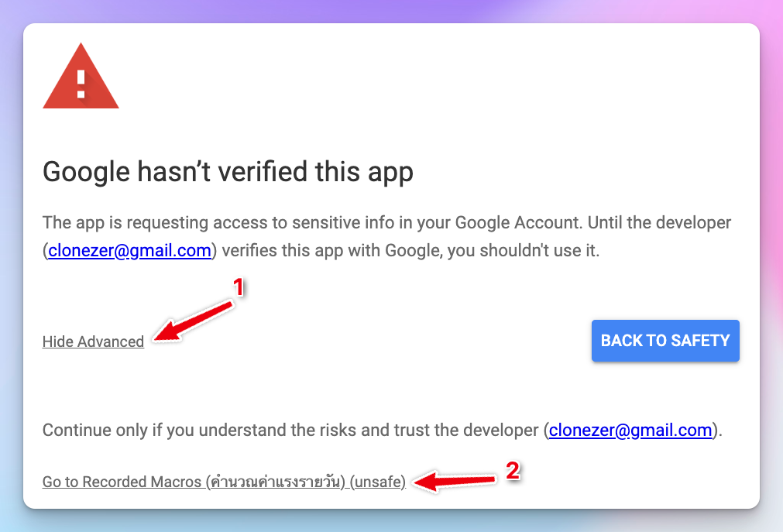
Task: Click the red number 1 annotation
Action: click(x=239, y=288)
